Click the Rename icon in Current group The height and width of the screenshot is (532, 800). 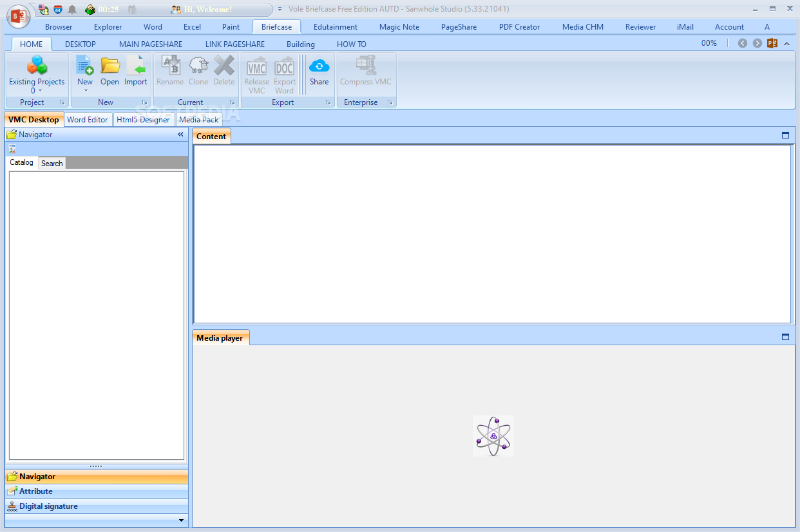(x=171, y=65)
